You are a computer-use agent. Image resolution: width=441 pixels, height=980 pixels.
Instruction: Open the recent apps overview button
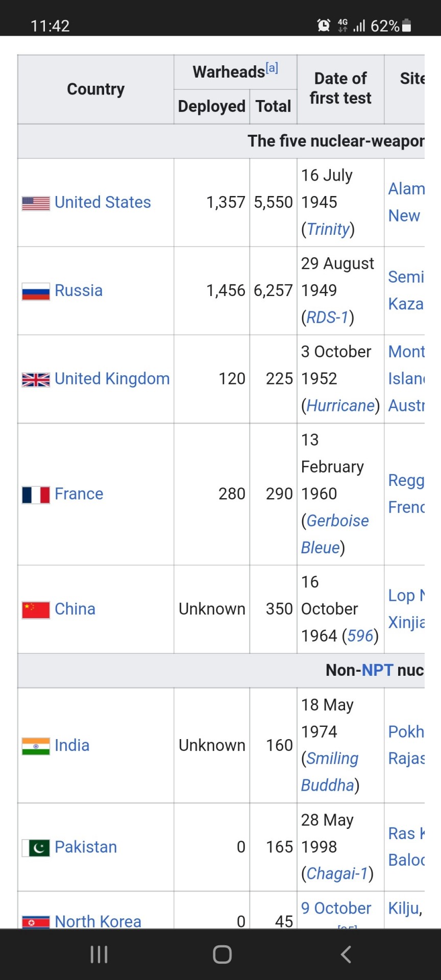point(99,954)
